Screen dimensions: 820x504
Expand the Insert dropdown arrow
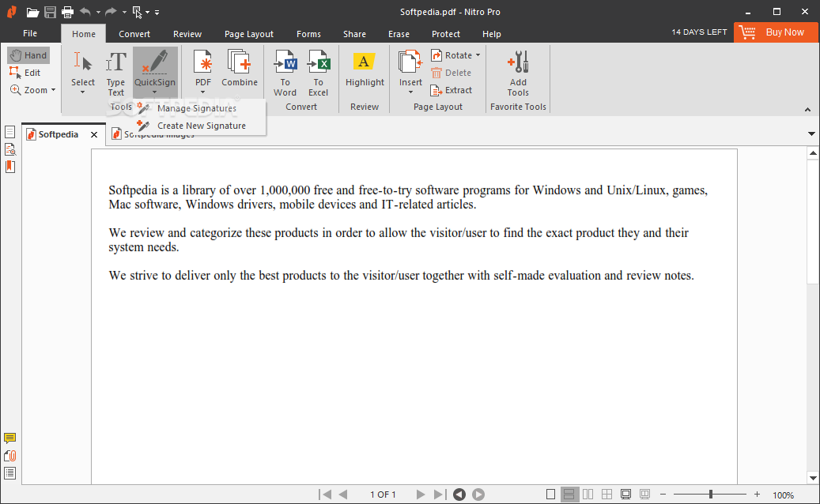coord(410,92)
